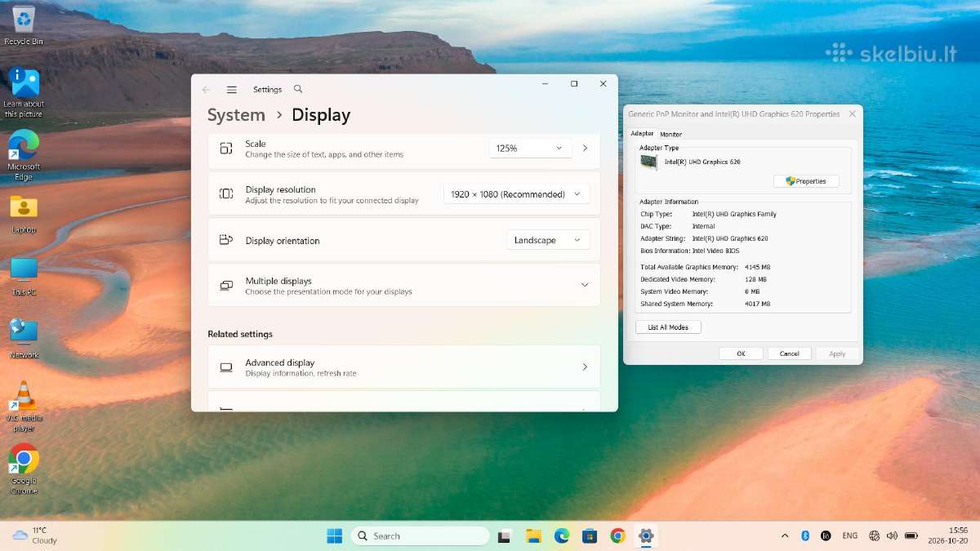Select the VLC media player shortcut
Viewport: 980px width, 551px height.
(x=24, y=407)
